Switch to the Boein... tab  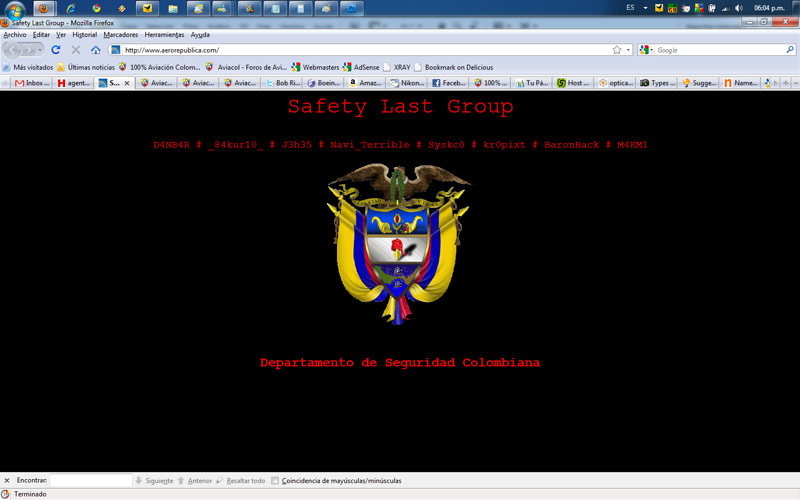(324, 83)
